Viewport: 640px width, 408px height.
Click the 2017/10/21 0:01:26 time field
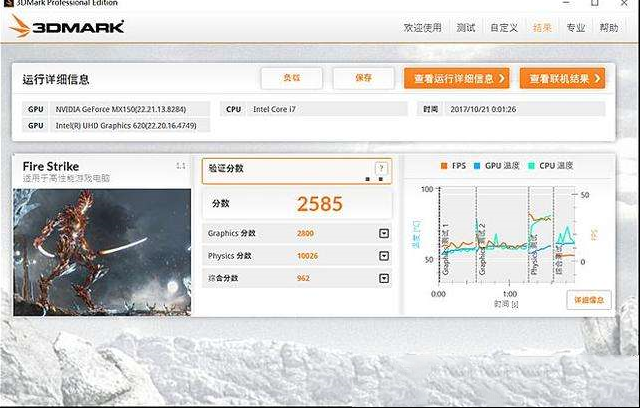coord(525,109)
